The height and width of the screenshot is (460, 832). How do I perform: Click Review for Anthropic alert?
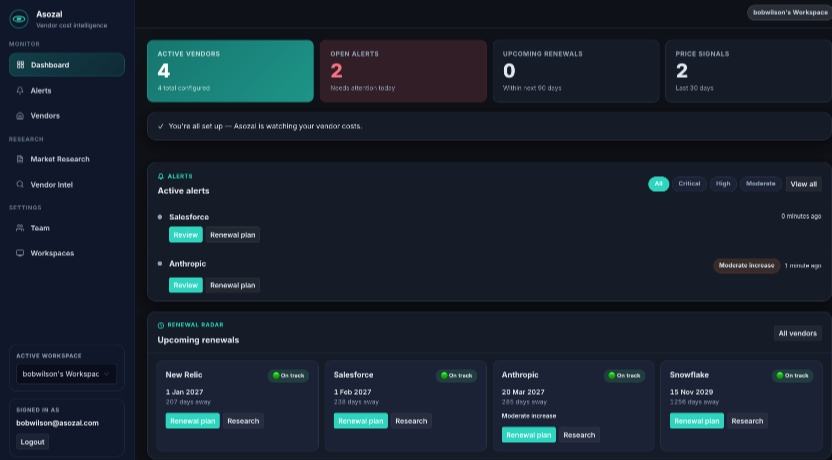[186, 285]
